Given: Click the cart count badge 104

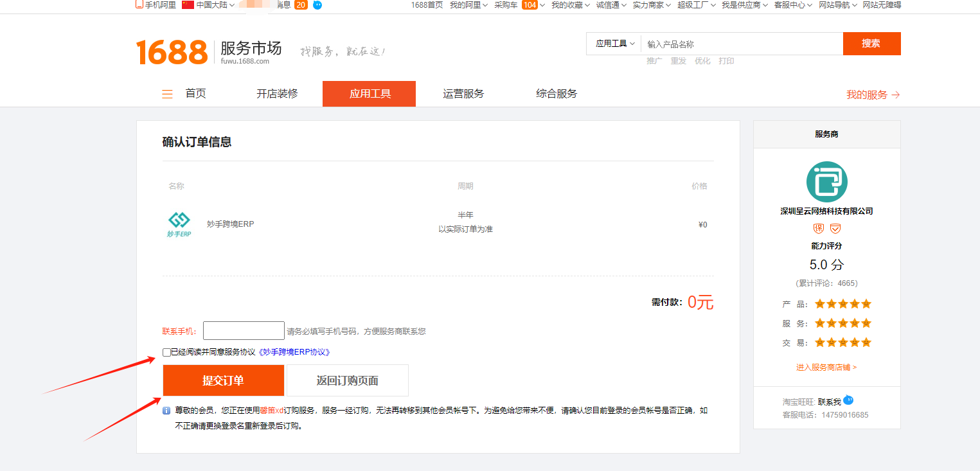Looking at the screenshot, I should pos(530,5).
